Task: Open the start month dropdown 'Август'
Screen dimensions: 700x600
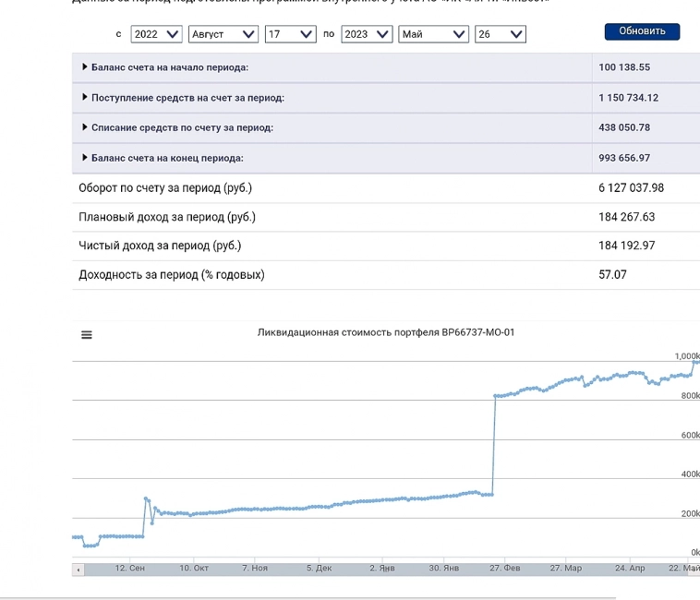Action: 223,34
